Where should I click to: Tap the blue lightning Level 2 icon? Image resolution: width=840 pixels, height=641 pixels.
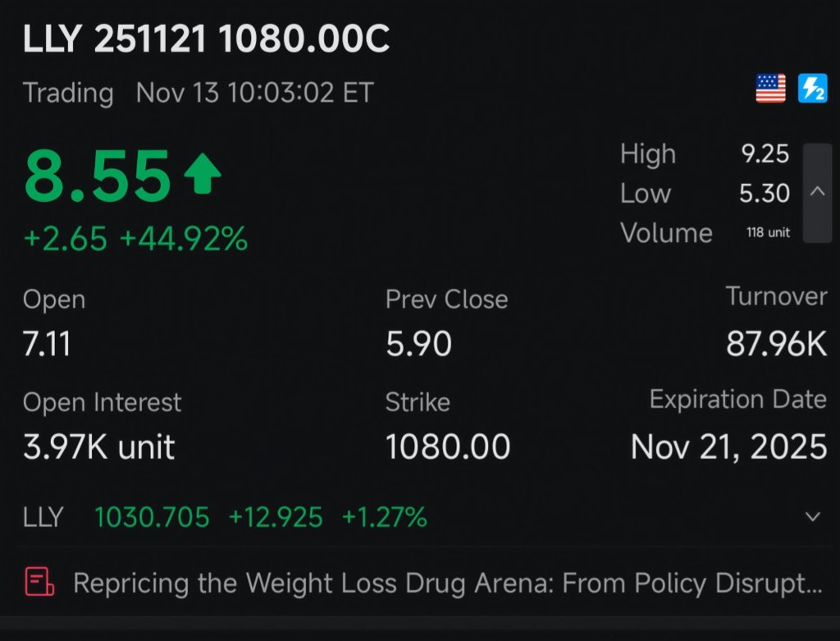coord(812,89)
